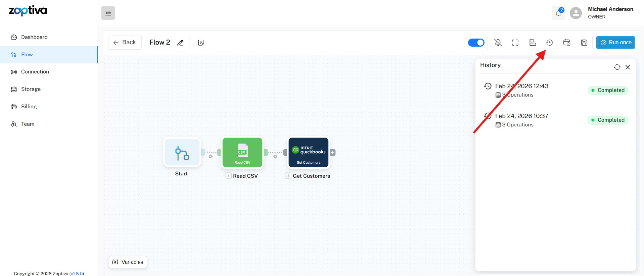Viewport: 644px width, 276px height.
Task: Save the flow with the disk icon
Action: (584, 43)
